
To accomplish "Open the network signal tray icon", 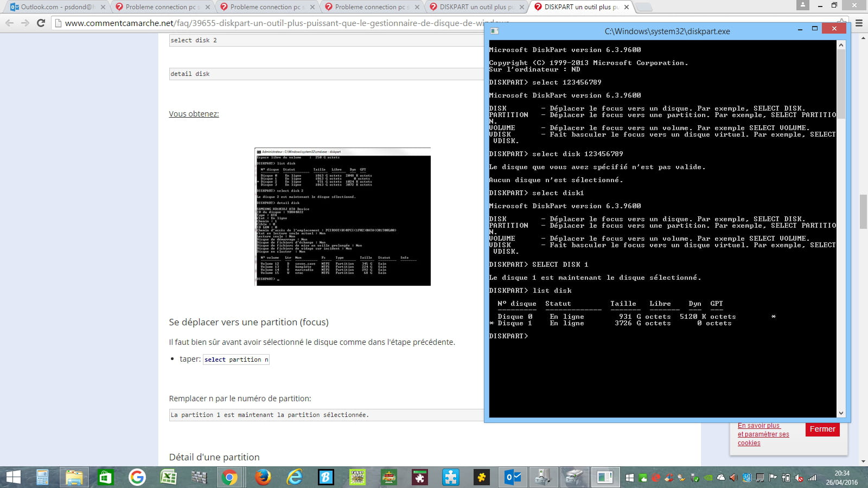I will tap(812, 478).
